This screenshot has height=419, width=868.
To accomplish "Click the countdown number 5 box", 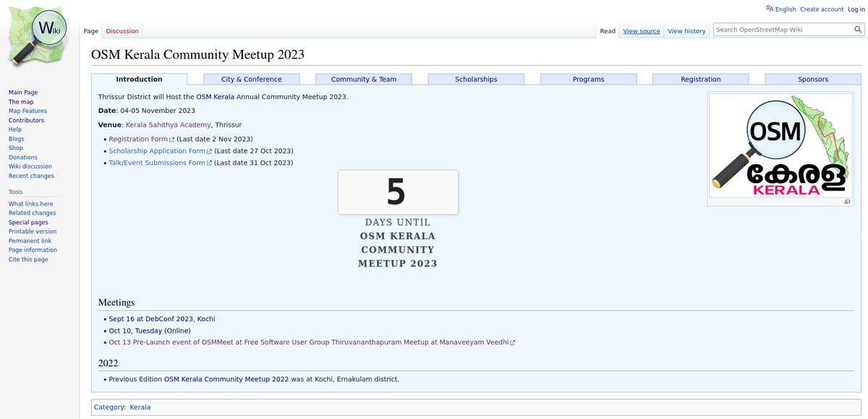I will [x=398, y=192].
